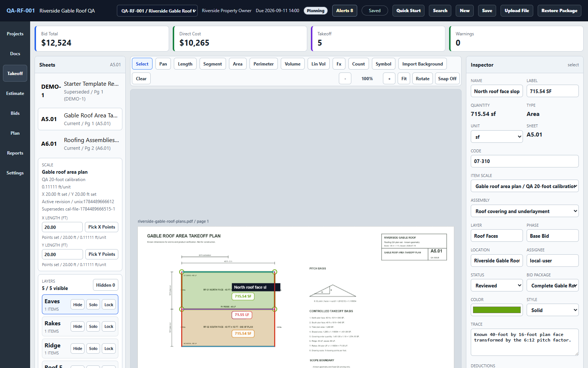Solo the Ridge layer
This screenshot has width=588, height=368.
point(93,348)
